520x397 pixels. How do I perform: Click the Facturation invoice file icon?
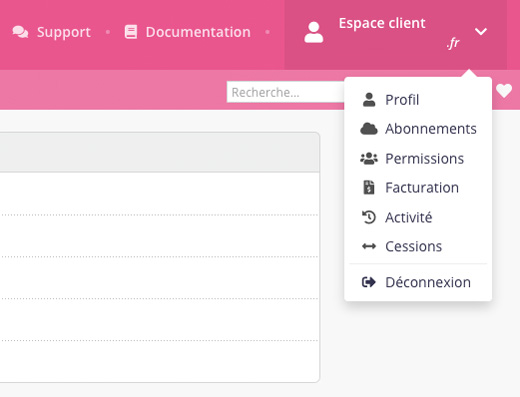(369, 187)
